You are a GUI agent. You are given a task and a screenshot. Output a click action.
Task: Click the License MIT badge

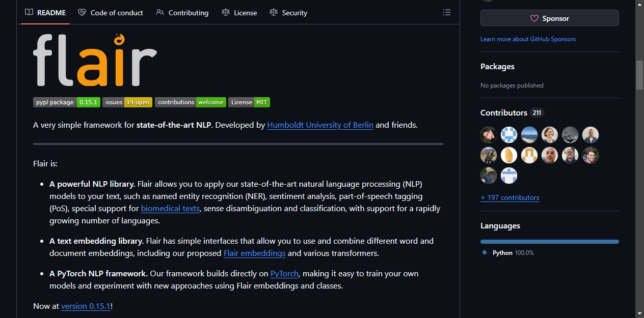tap(249, 102)
